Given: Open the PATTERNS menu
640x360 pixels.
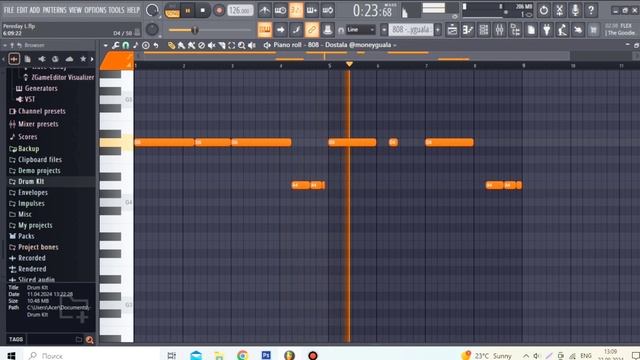Looking at the screenshot, I should tap(54, 10).
